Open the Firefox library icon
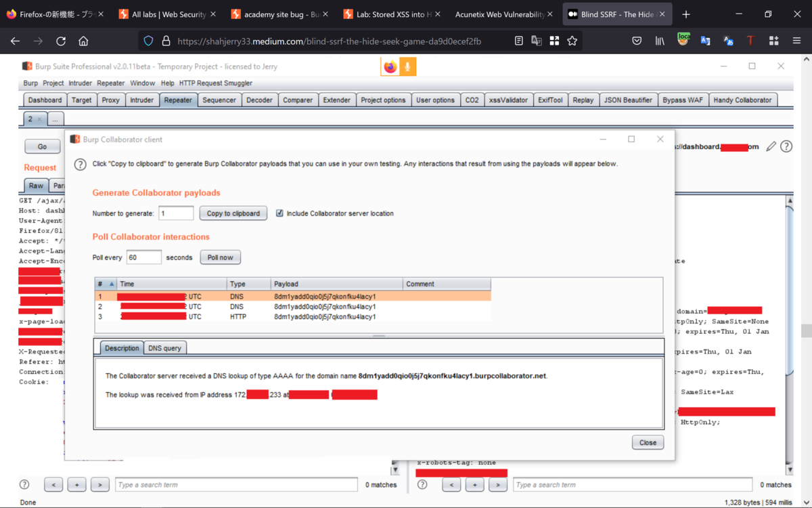 pyautogui.click(x=660, y=41)
